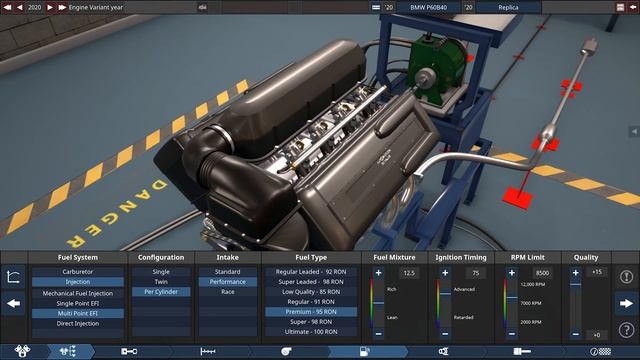Decrease Quality with minus button

576,334
